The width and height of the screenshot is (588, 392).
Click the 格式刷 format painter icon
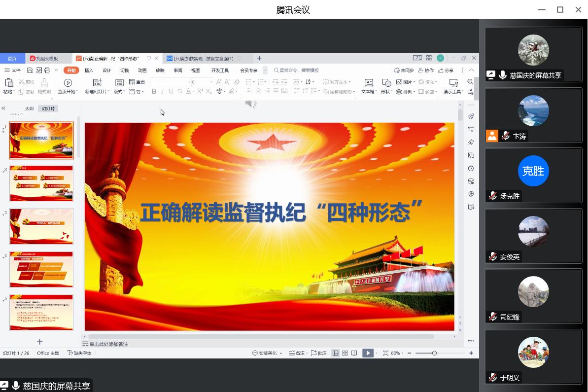pos(44,82)
